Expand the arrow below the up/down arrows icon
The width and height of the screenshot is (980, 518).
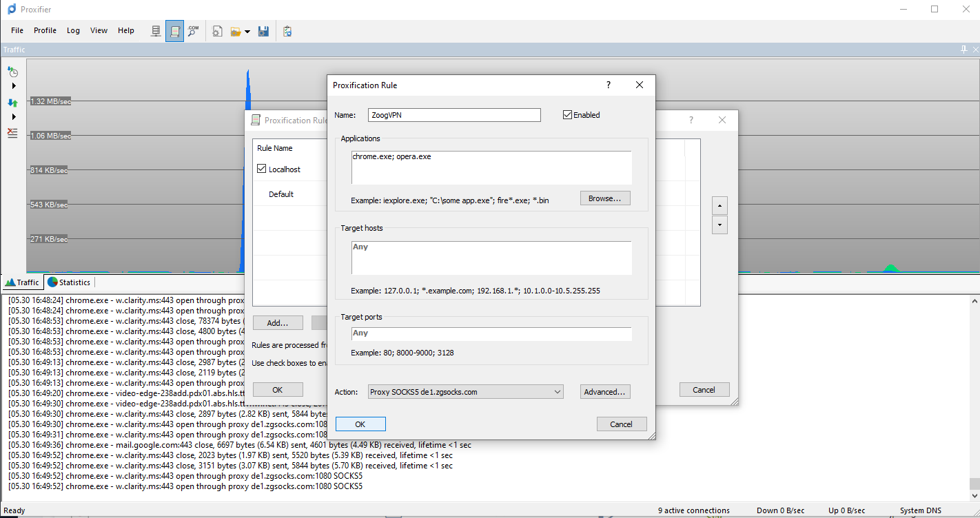[13, 117]
